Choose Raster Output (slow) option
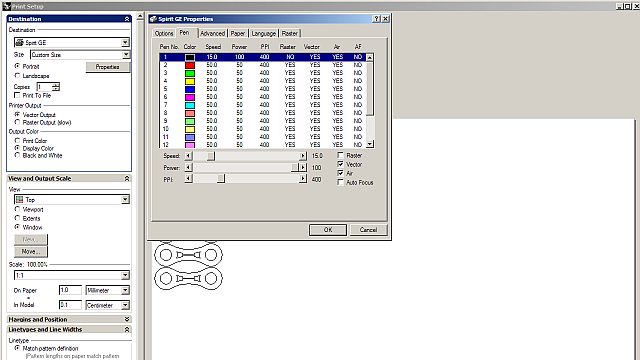The image size is (640, 360). 17,122
